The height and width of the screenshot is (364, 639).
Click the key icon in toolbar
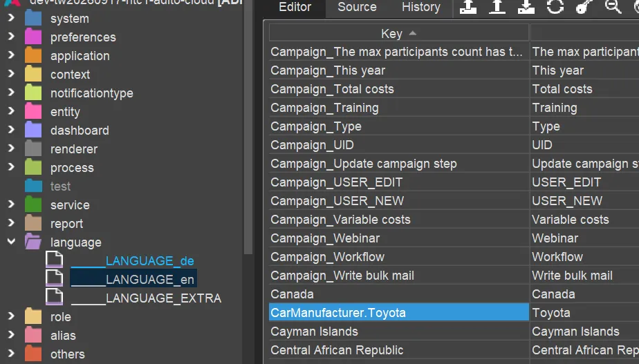point(584,7)
